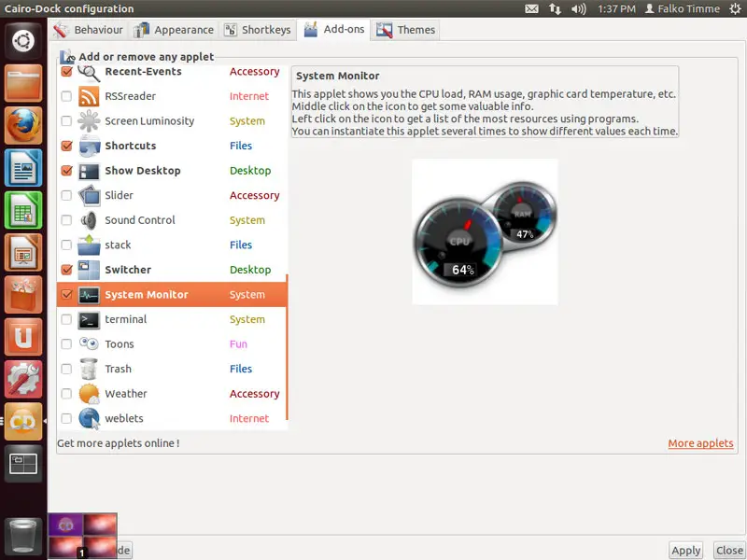Uncheck the Recent-Events applet checkbox

[x=66, y=72]
